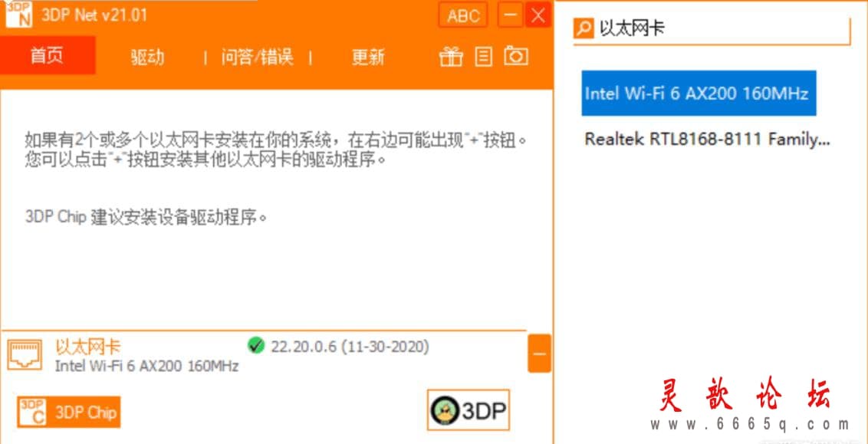Launch the 3DP Chip button
Viewport: 868px width, 444px height.
coord(69,412)
